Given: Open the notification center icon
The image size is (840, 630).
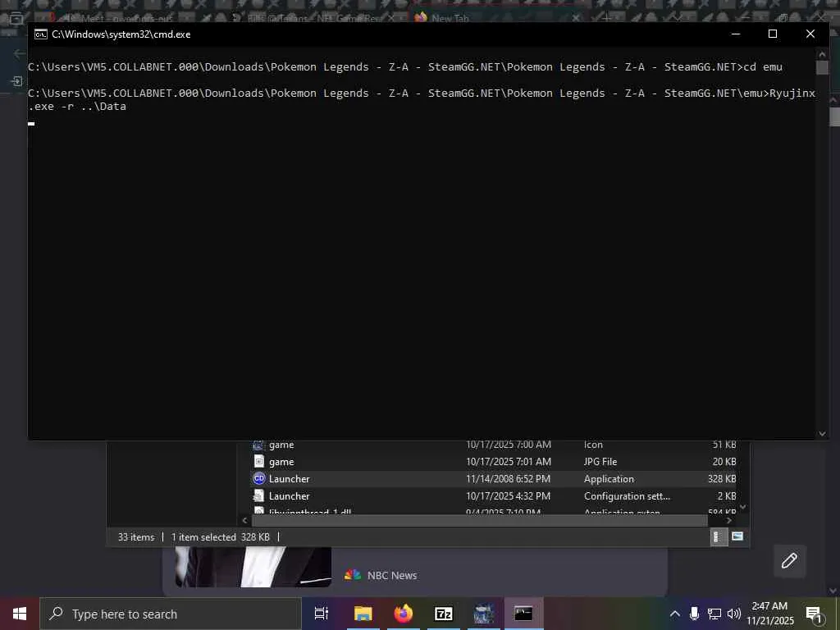Looking at the screenshot, I should tap(815, 614).
